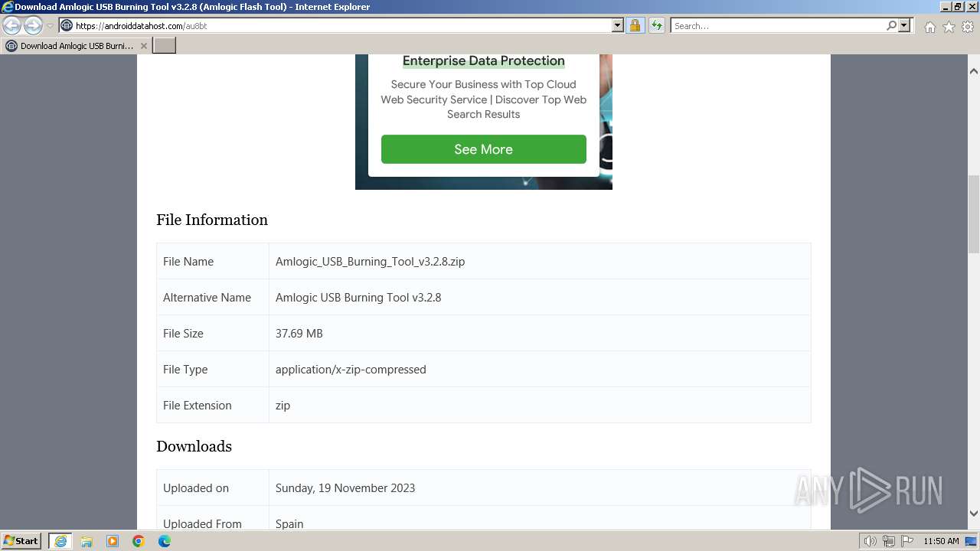
Task: Open the recent pages dropdown arrow
Action: coord(50,26)
